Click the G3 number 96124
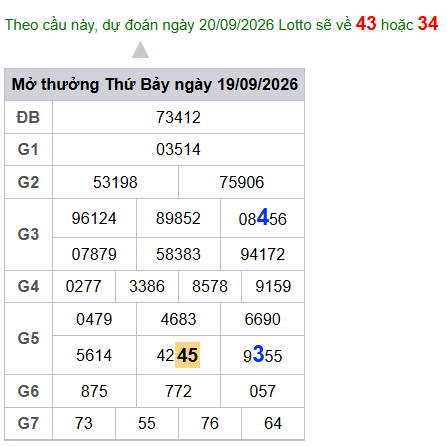 click(x=94, y=218)
